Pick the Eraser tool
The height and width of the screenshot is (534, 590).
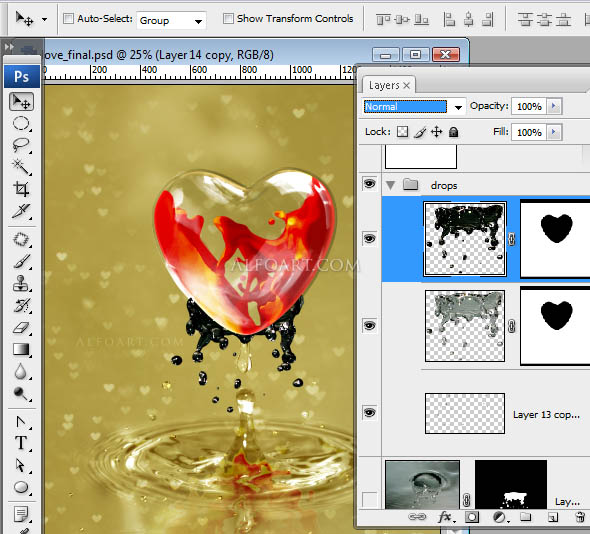pyautogui.click(x=21, y=327)
